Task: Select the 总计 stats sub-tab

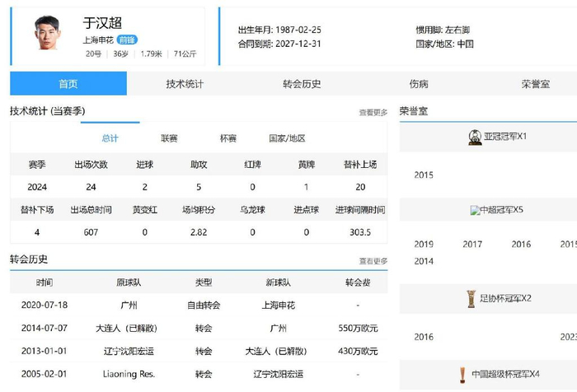Action: 110,138
